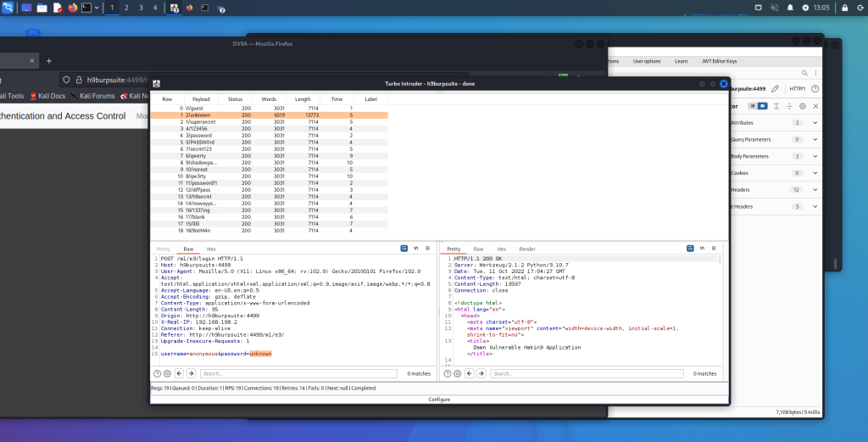Select the 18/BatM4n result row
The image size is (868, 442).
click(x=269, y=231)
